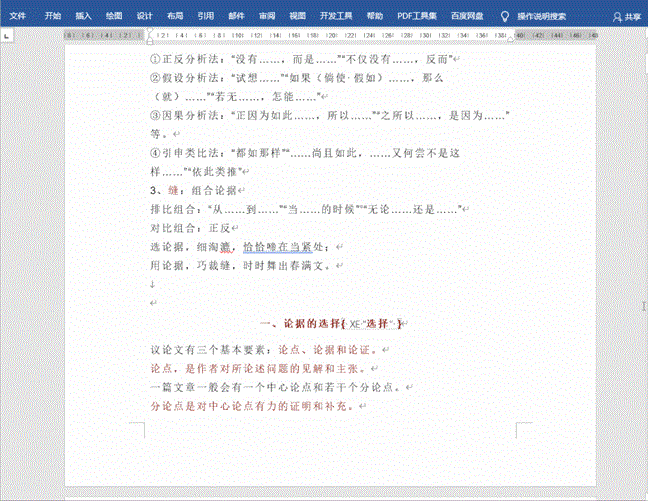This screenshot has width=648, height=501.
Task: Open the PDF工具集 tab
Action: click(416, 16)
